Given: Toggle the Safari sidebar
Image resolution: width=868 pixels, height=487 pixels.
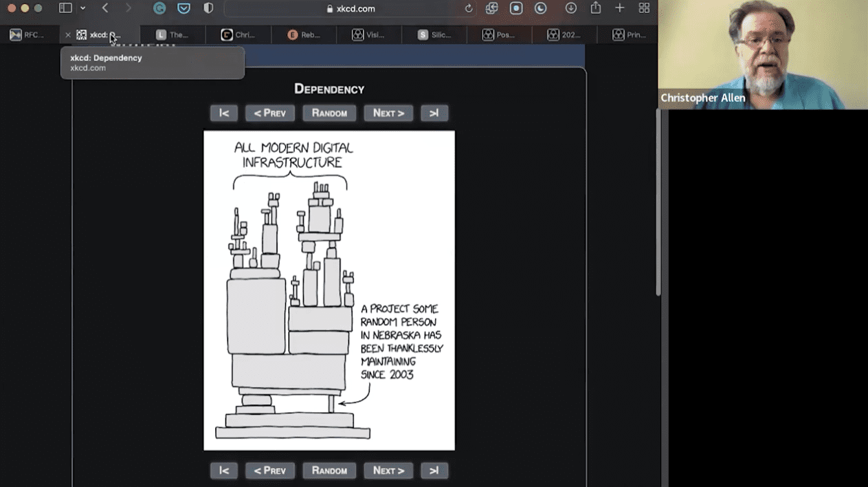Looking at the screenshot, I should 65,8.
